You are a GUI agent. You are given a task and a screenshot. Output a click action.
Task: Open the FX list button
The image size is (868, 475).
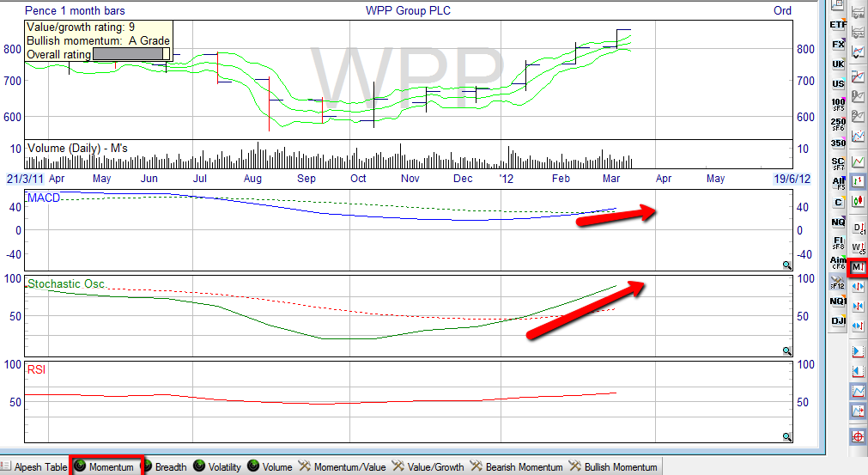click(838, 45)
